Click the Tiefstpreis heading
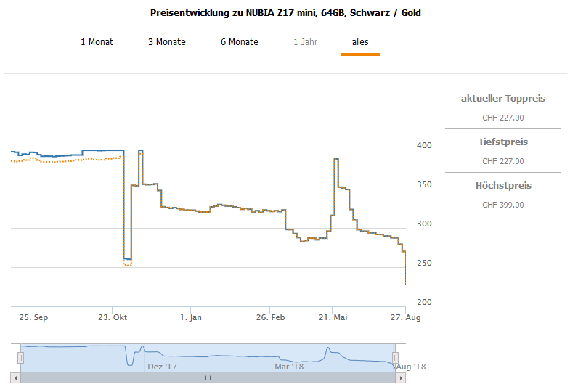Viewport: 570px width, 392px height. tap(502, 142)
